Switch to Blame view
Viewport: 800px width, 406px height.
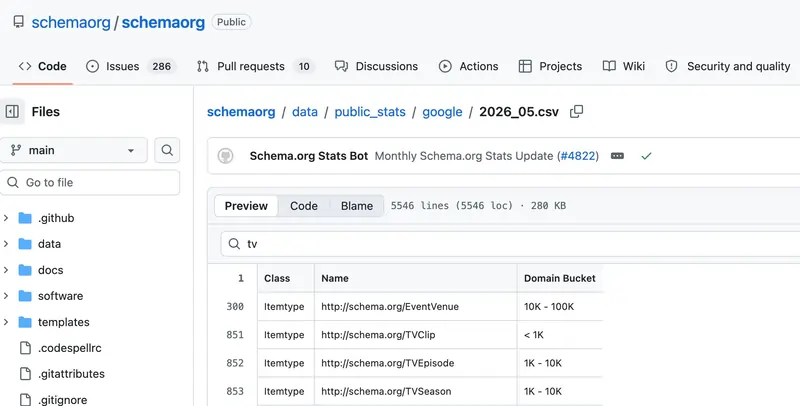click(x=357, y=206)
